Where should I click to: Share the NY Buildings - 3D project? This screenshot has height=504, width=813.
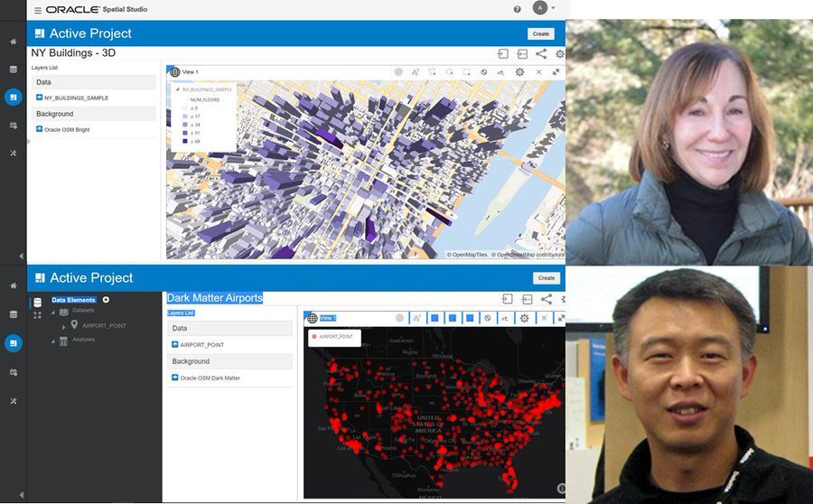[541, 54]
